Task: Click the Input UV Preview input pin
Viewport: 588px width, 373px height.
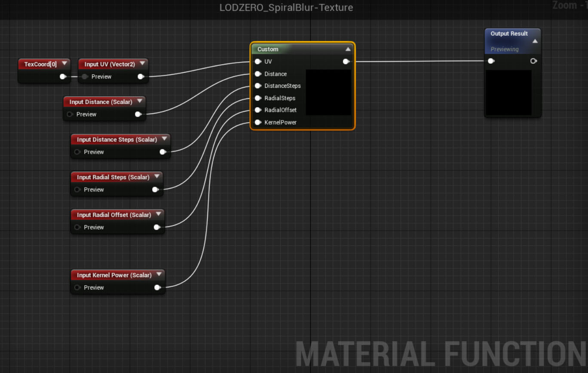Action: [85, 77]
